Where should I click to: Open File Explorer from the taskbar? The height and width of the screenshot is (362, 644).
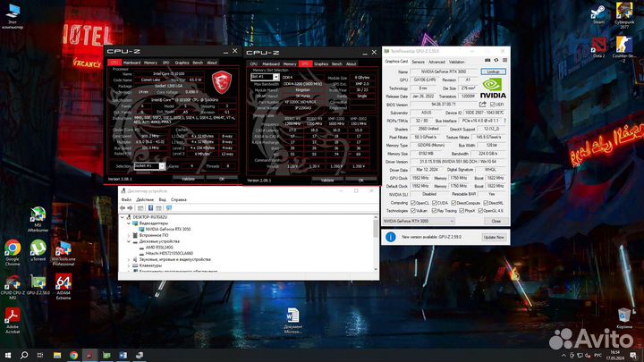coord(57,355)
